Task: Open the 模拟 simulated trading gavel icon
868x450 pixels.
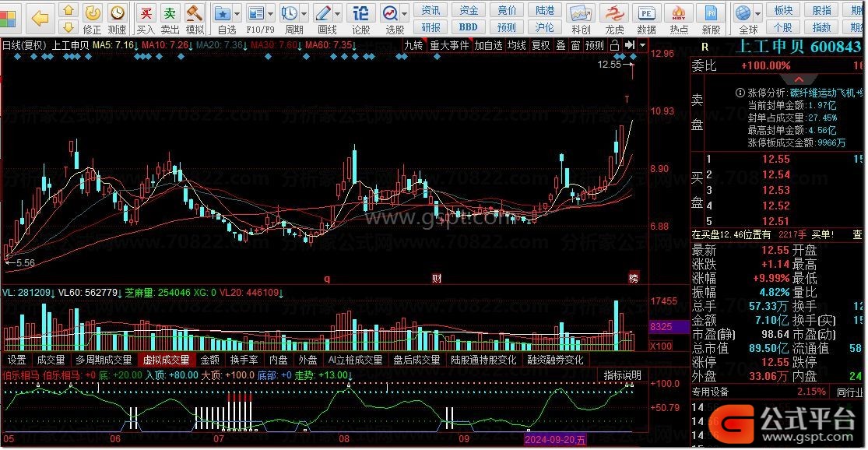Action: 195,19
